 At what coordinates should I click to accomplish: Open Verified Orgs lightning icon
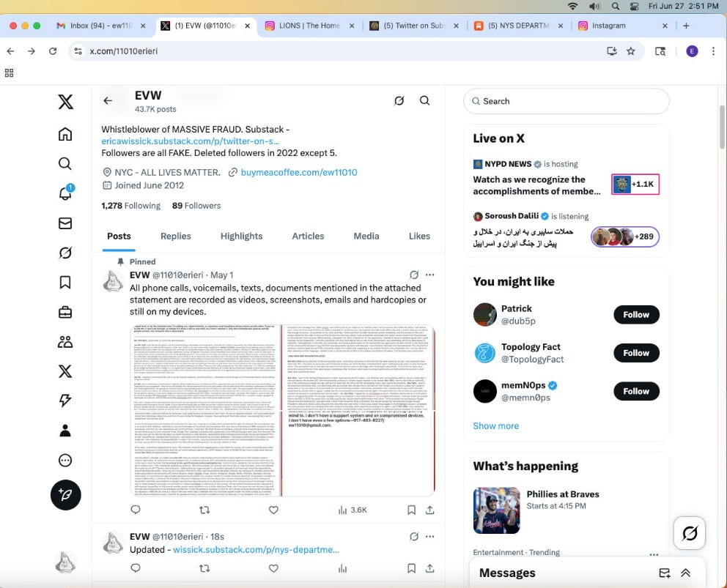(x=65, y=401)
